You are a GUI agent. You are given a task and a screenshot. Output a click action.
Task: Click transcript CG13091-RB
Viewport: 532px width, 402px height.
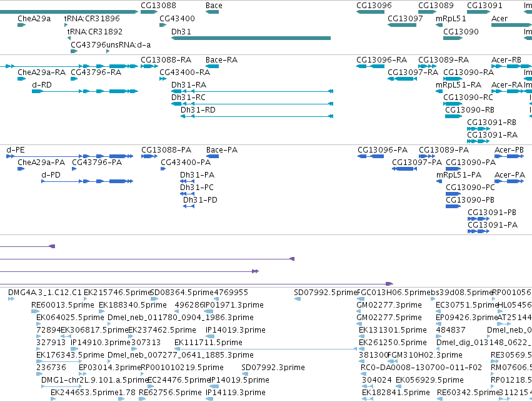point(491,123)
